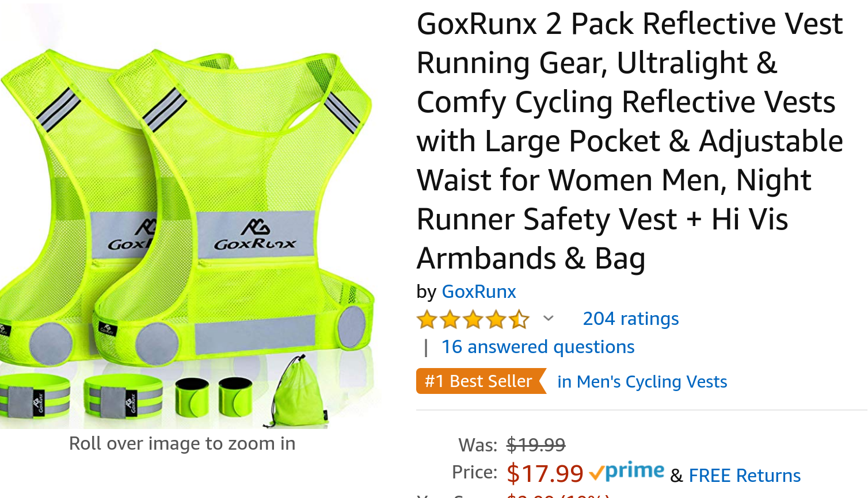
Task: Click the FREE Returns link
Action: [744, 476]
